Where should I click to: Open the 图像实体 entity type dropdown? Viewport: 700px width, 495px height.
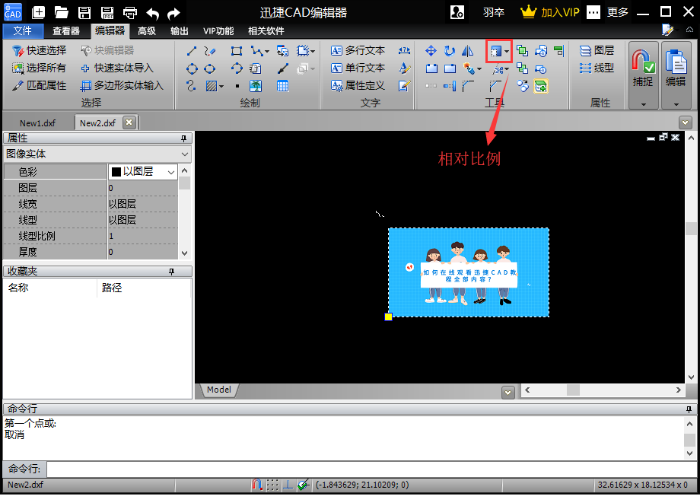pos(98,154)
